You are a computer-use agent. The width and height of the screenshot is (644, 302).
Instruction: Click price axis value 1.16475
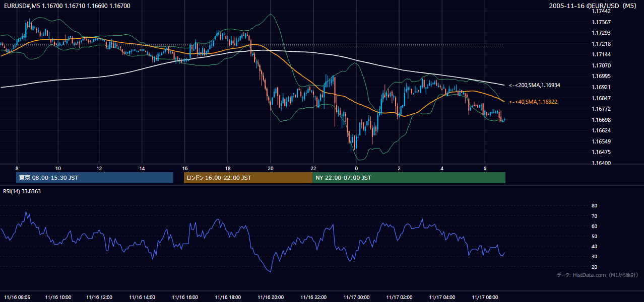(601, 152)
